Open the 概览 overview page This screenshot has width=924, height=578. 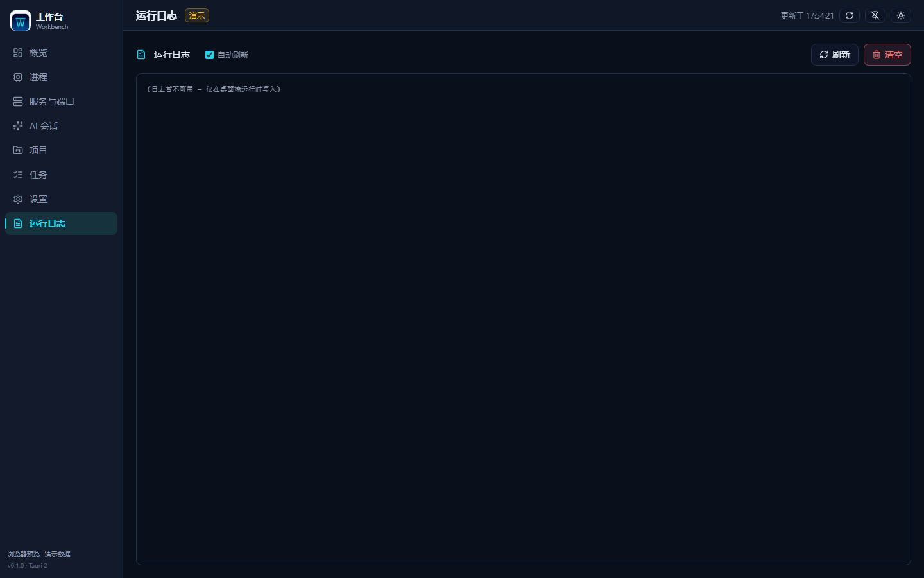coord(61,53)
